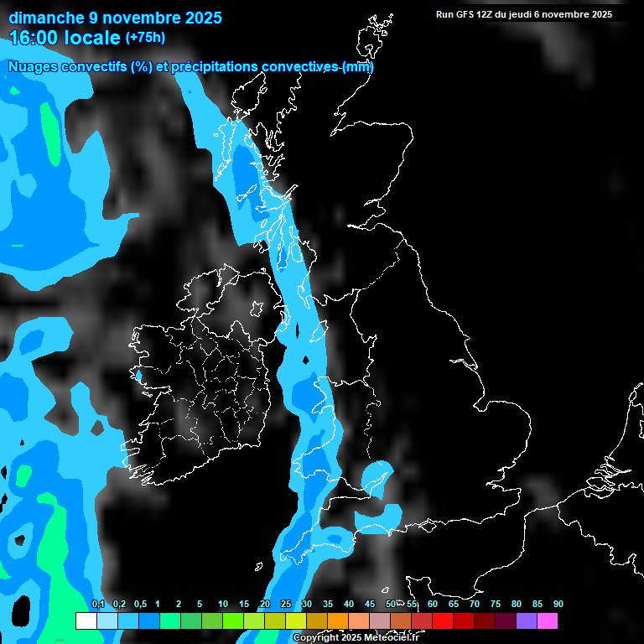The width and height of the screenshot is (644, 644).
Task: Click the pale salmon swatch near 40
Action: tap(358, 621)
